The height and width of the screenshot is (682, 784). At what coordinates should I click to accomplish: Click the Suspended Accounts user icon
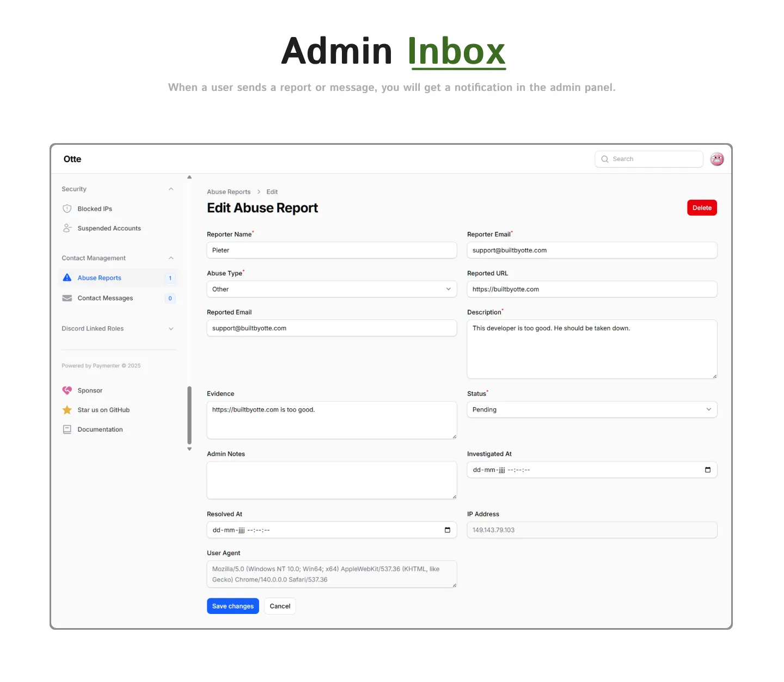pos(67,228)
